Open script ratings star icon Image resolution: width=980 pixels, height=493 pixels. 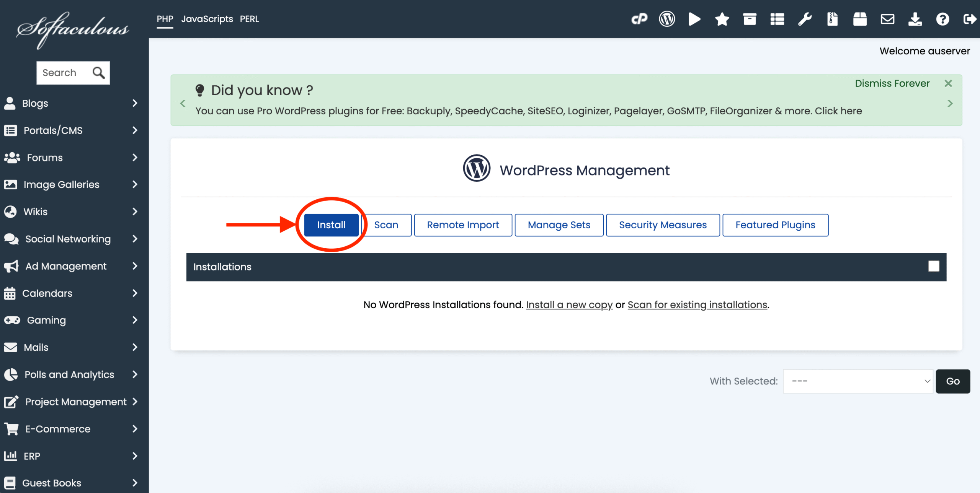click(x=722, y=19)
